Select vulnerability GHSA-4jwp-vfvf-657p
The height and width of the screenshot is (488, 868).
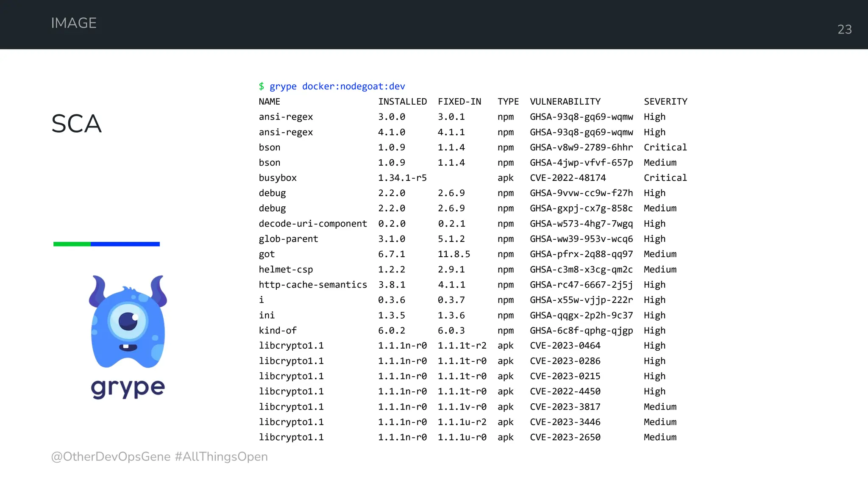pyautogui.click(x=581, y=163)
